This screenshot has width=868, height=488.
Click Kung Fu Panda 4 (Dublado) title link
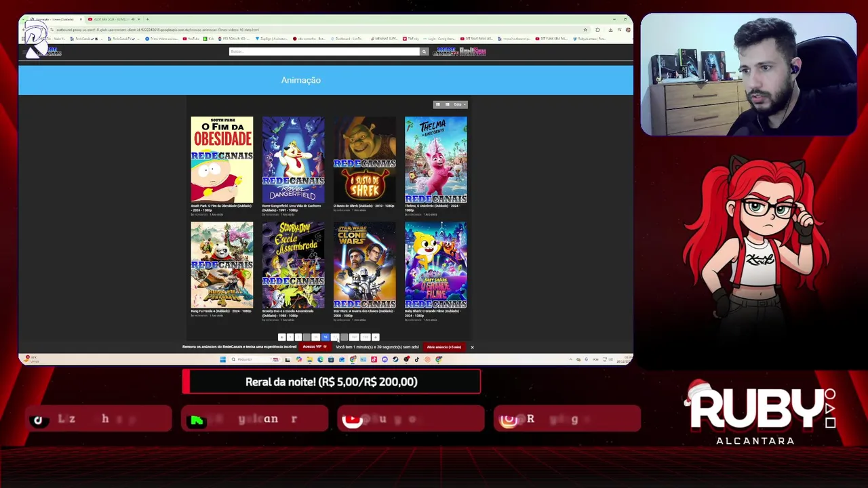click(221, 311)
